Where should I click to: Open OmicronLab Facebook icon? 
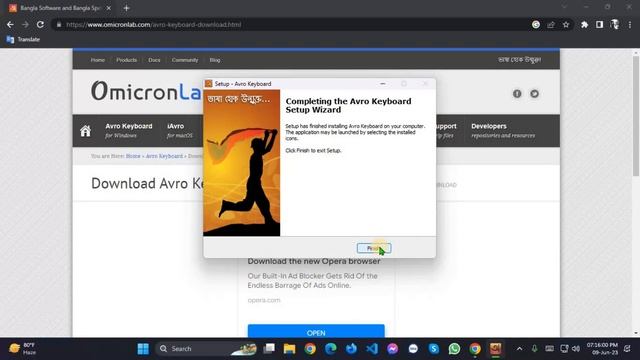tap(517, 94)
